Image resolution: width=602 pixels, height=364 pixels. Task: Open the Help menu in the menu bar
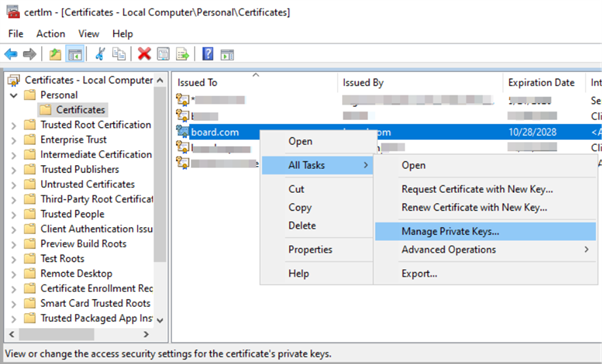tap(122, 34)
